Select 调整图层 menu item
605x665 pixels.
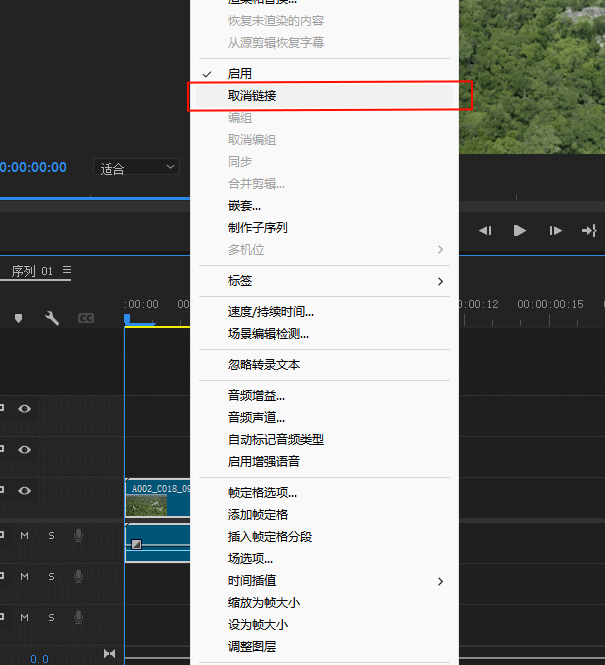coord(324,647)
